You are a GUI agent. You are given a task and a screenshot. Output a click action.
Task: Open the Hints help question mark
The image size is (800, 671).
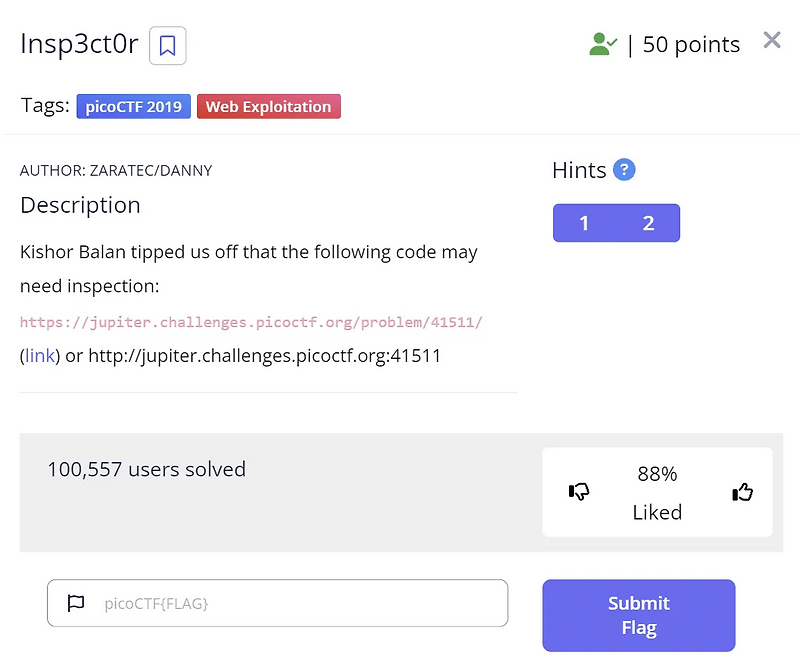click(x=625, y=170)
